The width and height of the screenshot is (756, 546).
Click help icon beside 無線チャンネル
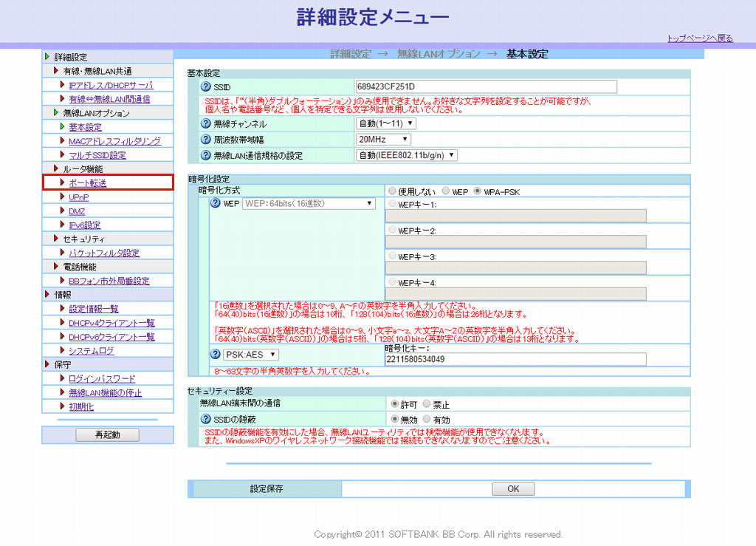tap(206, 124)
